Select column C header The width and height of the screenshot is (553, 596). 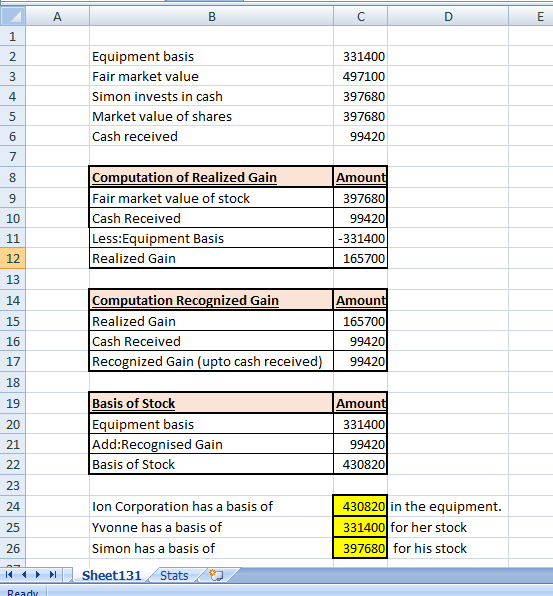361,16
